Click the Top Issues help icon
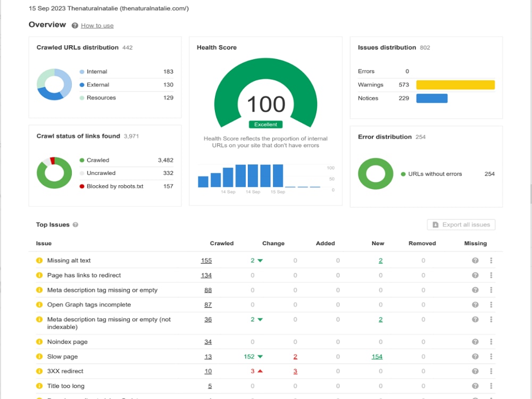This screenshot has width=532, height=399. (76, 225)
